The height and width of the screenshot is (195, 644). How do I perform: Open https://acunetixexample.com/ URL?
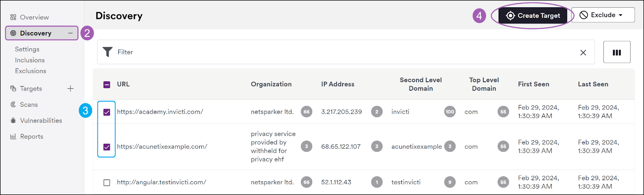point(162,147)
